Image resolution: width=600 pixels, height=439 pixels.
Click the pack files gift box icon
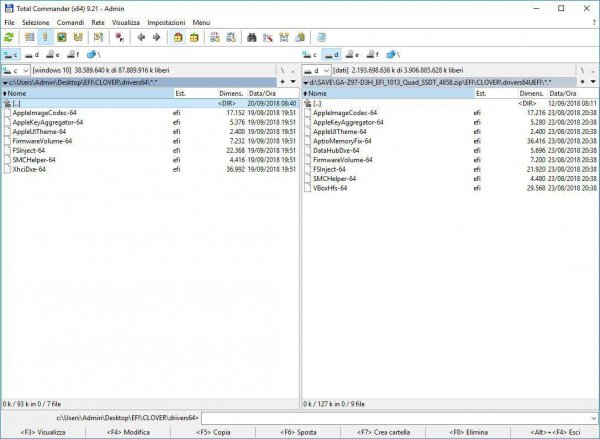pyautogui.click(x=178, y=37)
